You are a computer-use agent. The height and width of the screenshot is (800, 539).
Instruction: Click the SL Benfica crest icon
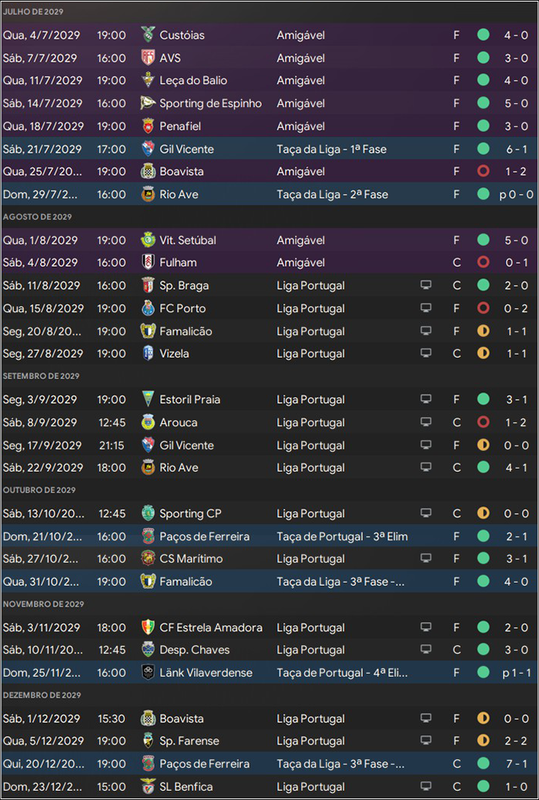click(148, 786)
